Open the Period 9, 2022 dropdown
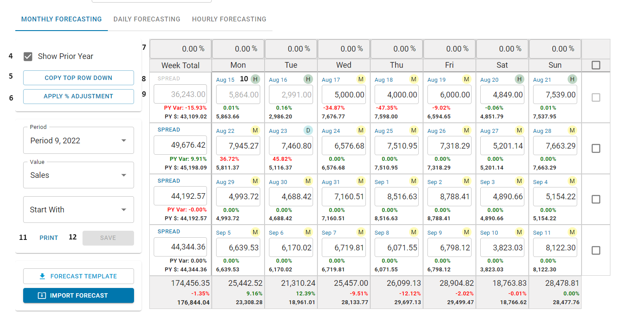This screenshot has height=326, width=644. [x=79, y=140]
